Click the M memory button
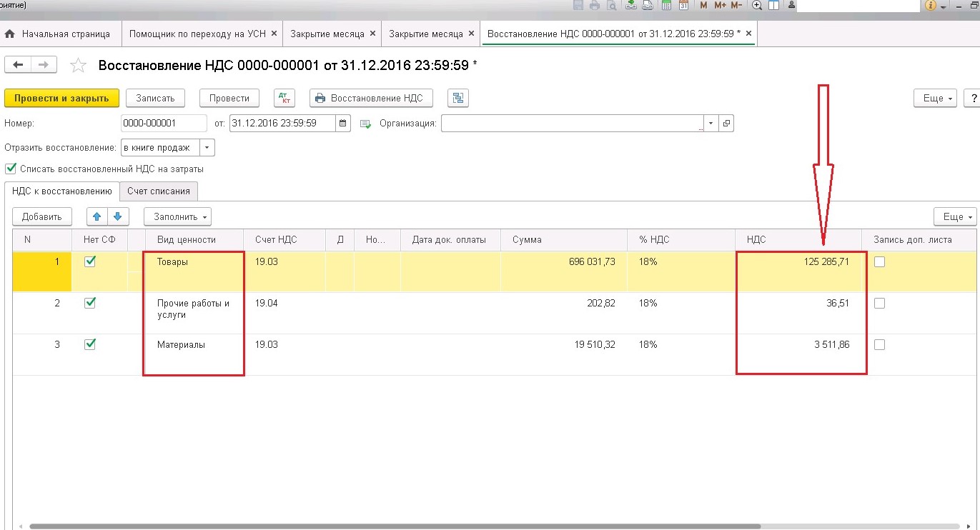 click(x=703, y=6)
